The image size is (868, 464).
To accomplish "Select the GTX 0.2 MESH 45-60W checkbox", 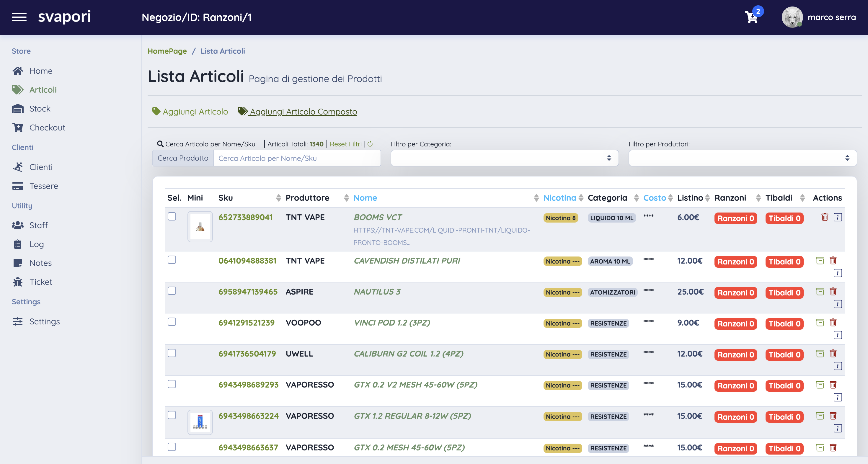I will (x=172, y=447).
